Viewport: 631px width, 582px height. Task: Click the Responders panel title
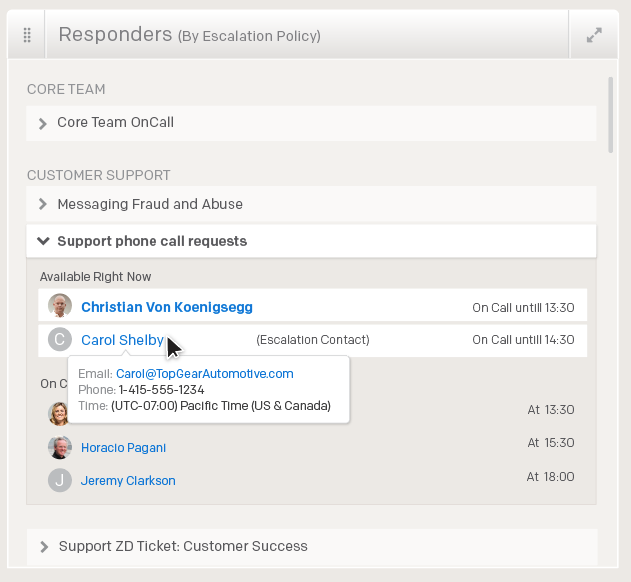pos(115,34)
